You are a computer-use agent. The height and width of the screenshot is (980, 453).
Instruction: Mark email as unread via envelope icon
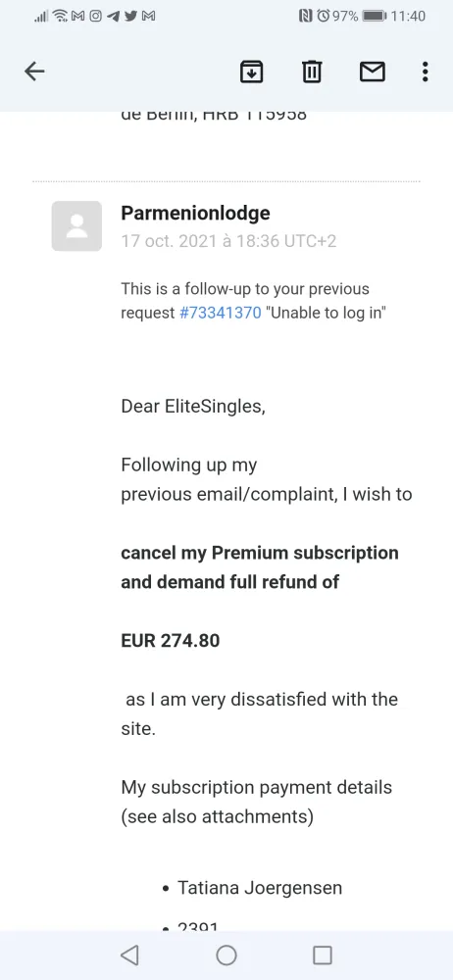373,72
